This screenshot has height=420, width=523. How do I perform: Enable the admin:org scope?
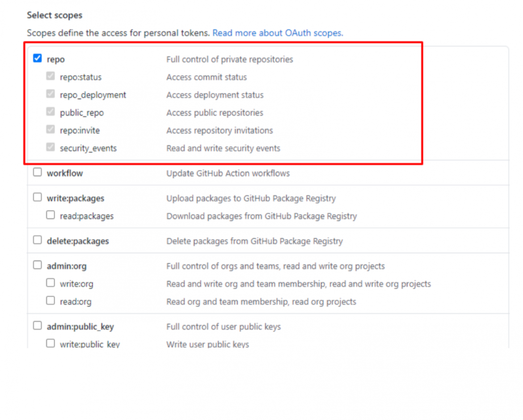(37, 265)
